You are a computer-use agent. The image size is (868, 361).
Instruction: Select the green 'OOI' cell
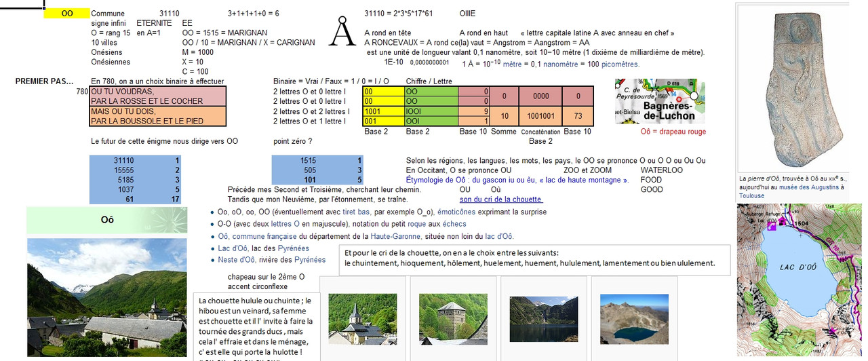(431, 121)
